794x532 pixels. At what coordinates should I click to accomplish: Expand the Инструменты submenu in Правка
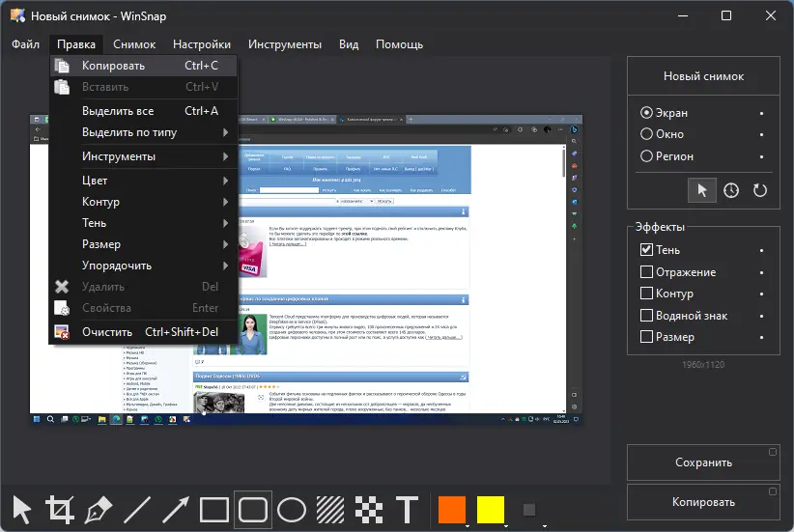pyautogui.click(x=143, y=156)
